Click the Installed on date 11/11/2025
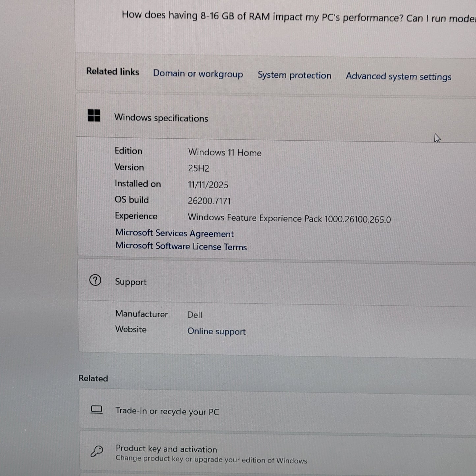Viewport: 476px width, 476px height. pyautogui.click(x=208, y=185)
